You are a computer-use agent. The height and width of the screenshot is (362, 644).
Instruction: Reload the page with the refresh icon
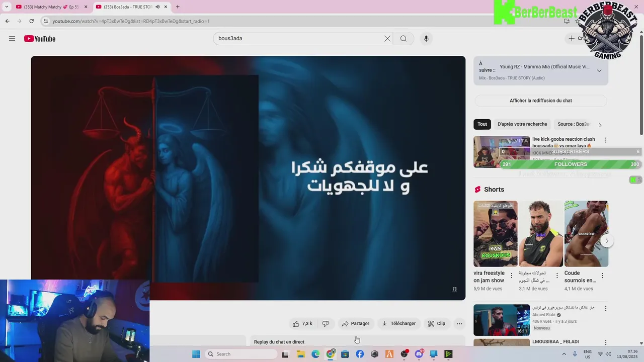click(x=31, y=21)
